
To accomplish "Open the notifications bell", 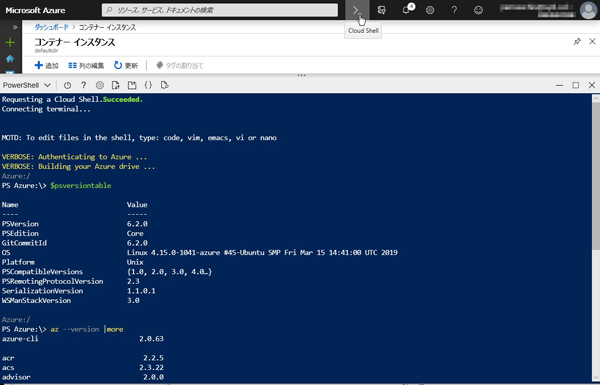I will 406,10.
